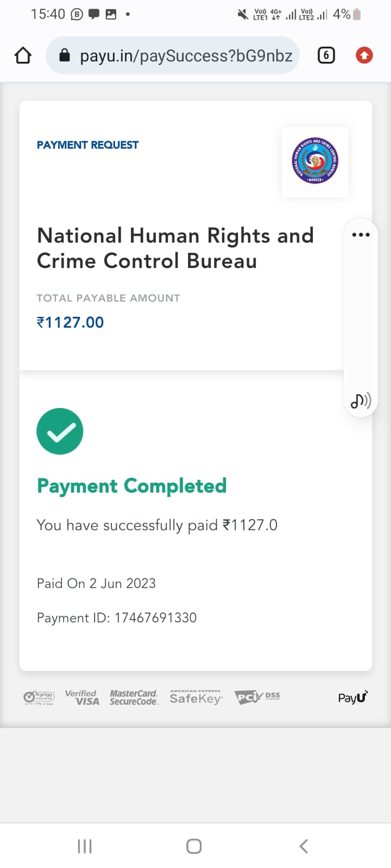Tap the NHRCCB organization logo
Viewport: 391px width, 868px height.
click(x=315, y=161)
